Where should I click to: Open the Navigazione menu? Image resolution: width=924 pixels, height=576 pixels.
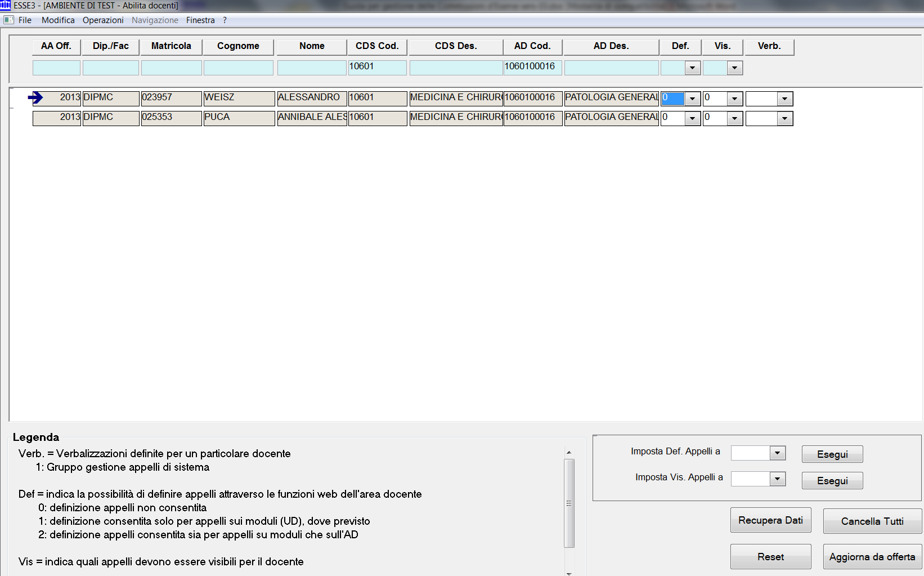pyautogui.click(x=155, y=20)
